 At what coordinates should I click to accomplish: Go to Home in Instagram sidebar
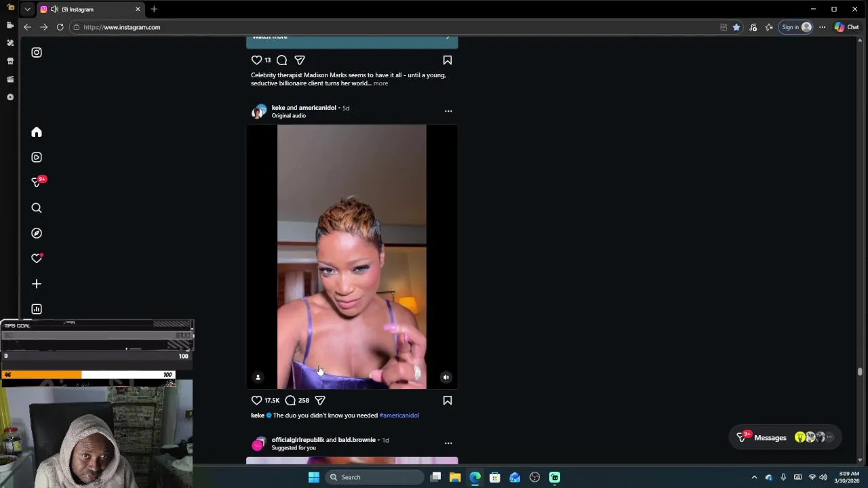[x=37, y=132]
